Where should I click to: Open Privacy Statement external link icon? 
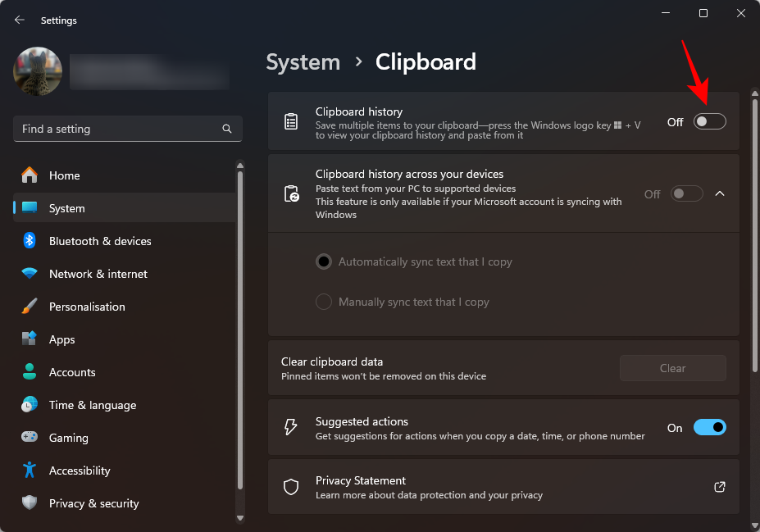coord(719,487)
